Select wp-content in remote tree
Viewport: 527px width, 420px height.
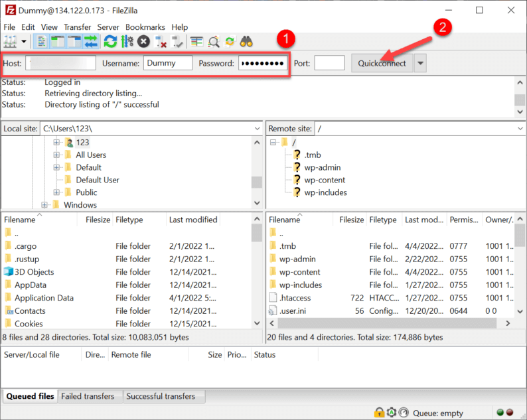[325, 180]
